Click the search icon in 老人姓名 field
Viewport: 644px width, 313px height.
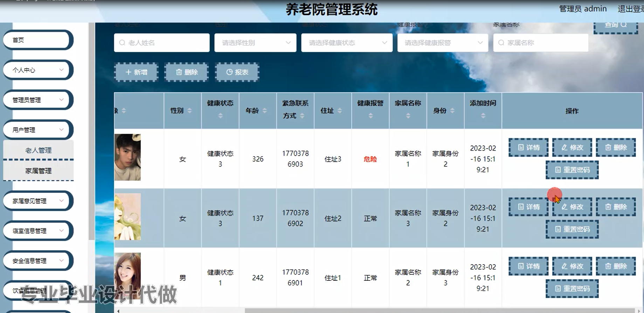[x=122, y=43]
